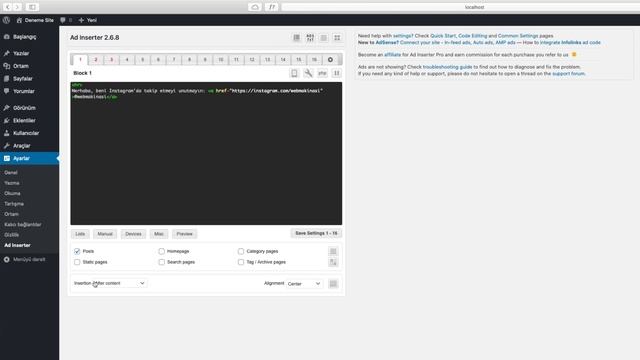The image size is (640, 360).
Task: Enable the Homepage checkbox
Action: (162, 251)
